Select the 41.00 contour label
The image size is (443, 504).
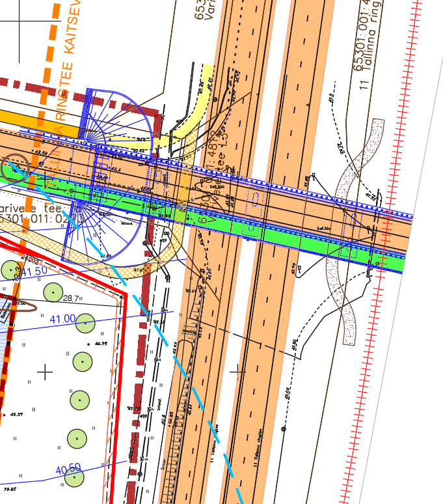point(62,318)
